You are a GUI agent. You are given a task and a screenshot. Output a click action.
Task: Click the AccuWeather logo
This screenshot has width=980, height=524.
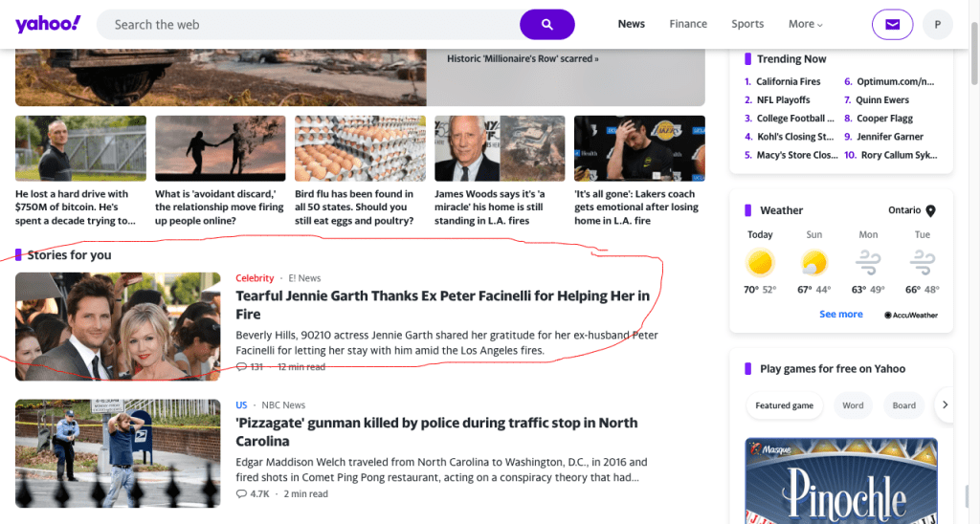click(x=910, y=315)
